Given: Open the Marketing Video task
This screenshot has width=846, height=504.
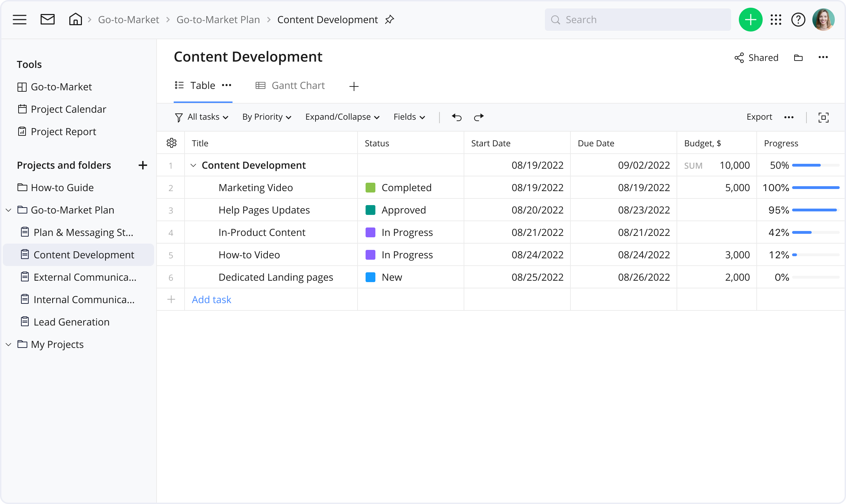Looking at the screenshot, I should coord(256,188).
